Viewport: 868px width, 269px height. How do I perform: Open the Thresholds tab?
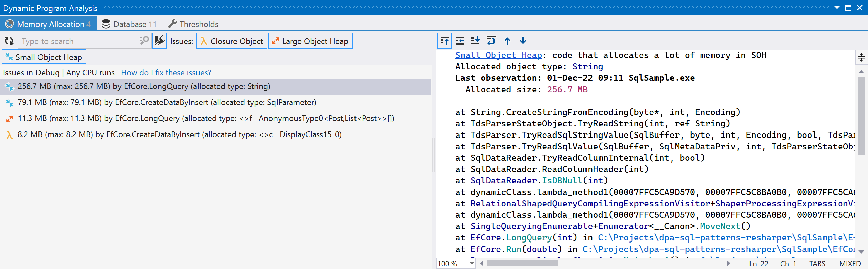[x=193, y=24]
